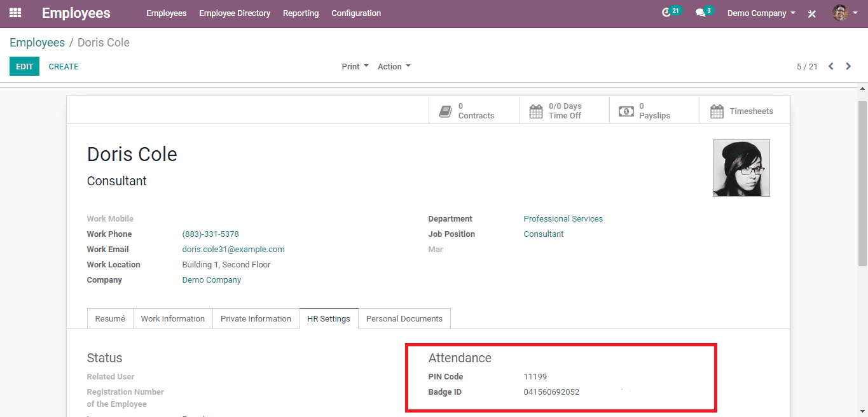Open the Configuration menu
This screenshot has height=417, width=868.
(356, 13)
